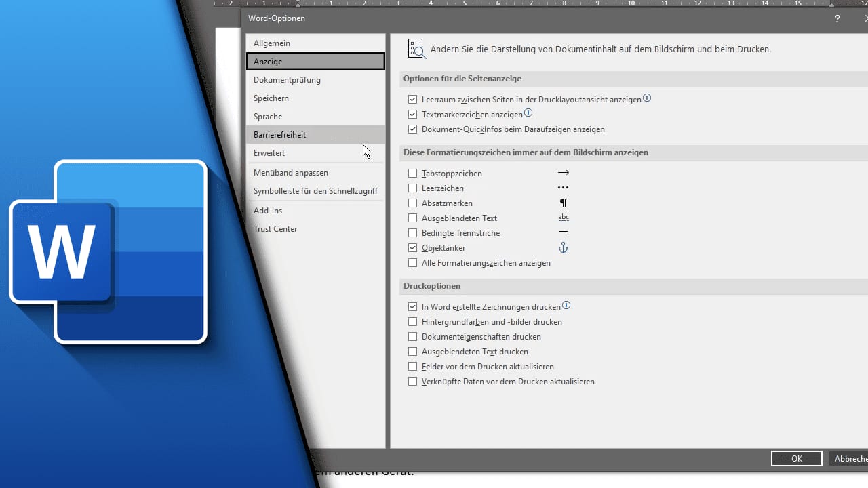Click the Abbrechen button

pyautogui.click(x=849, y=459)
